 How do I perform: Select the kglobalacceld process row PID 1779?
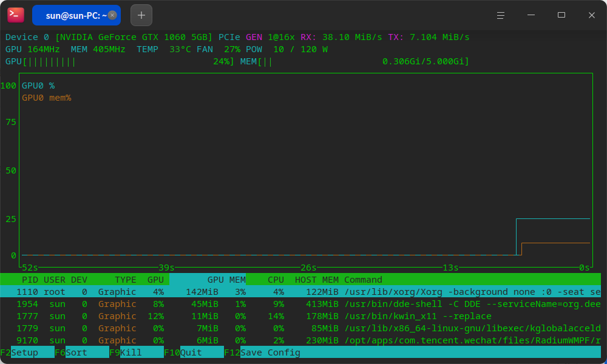(x=300, y=328)
